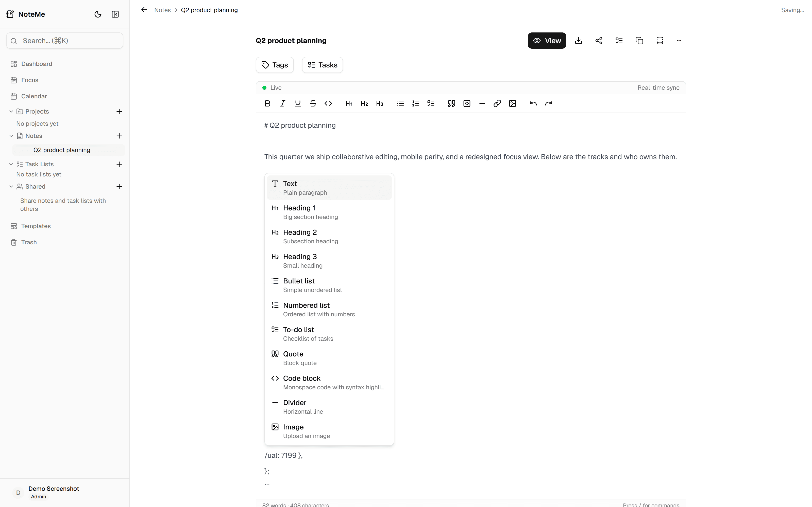Apply italic formatting from the toolbar

(x=282, y=103)
